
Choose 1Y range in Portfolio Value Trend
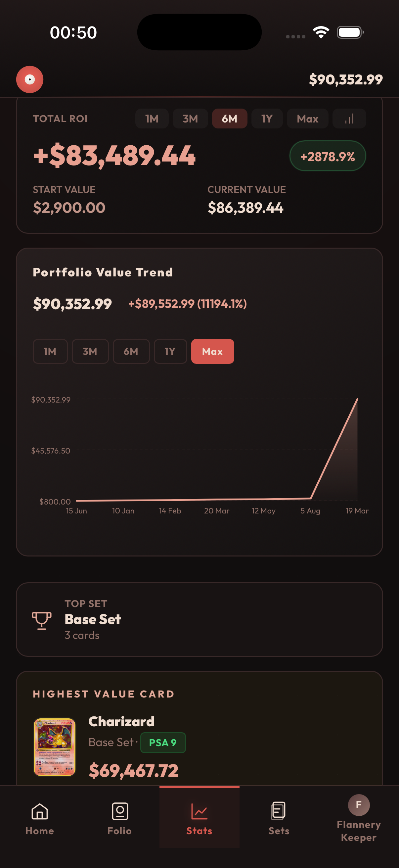[x=170, y=352]
